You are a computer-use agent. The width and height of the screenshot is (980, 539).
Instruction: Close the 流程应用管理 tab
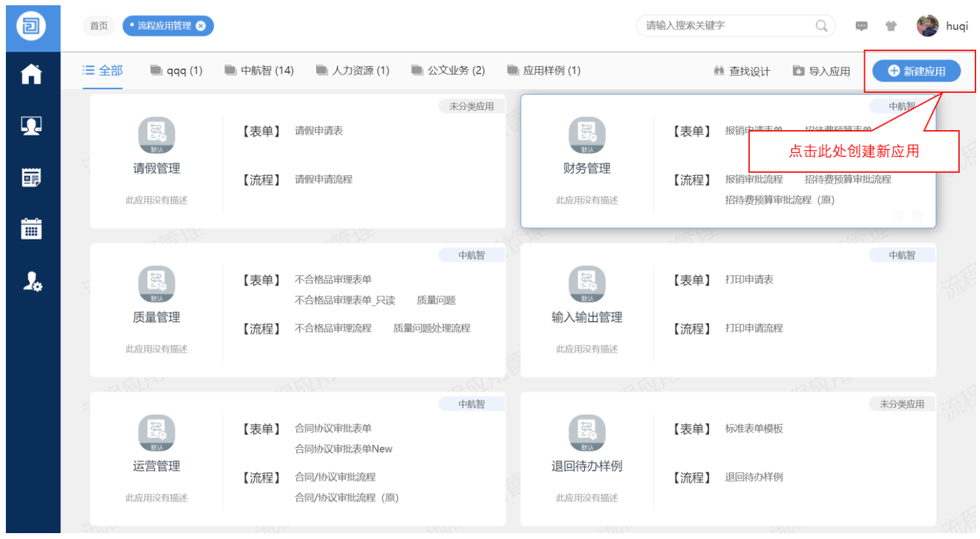pos(201,26)
